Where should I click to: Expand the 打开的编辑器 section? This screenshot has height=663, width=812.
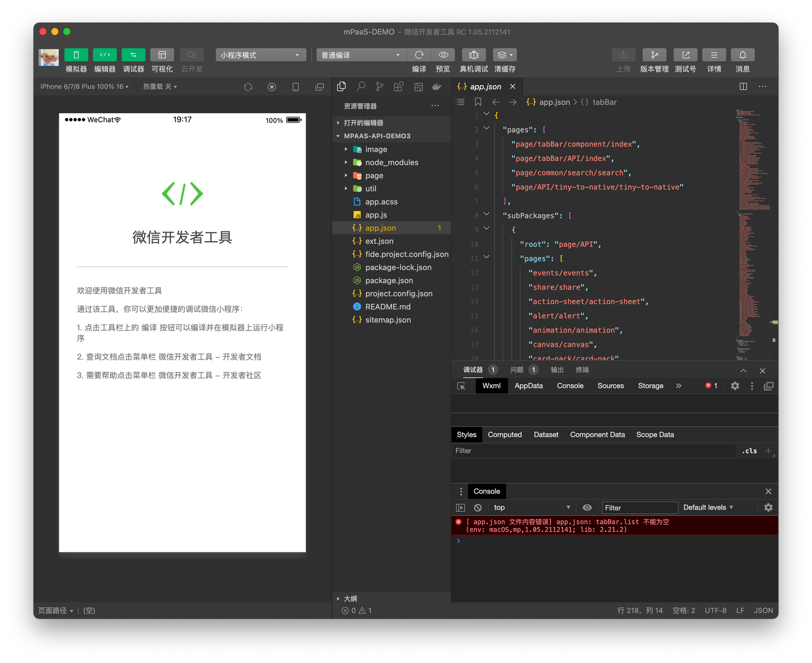391,123
